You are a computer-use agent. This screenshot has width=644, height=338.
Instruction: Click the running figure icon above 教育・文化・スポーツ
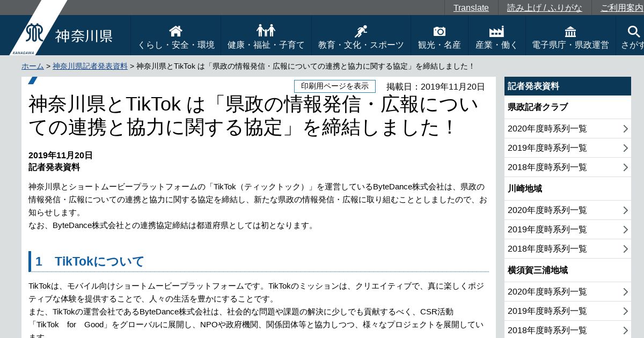tap(361, 31)
